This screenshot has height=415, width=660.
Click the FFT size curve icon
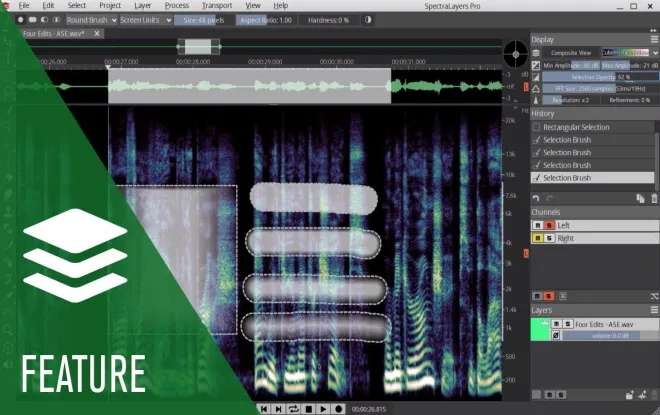536,89
